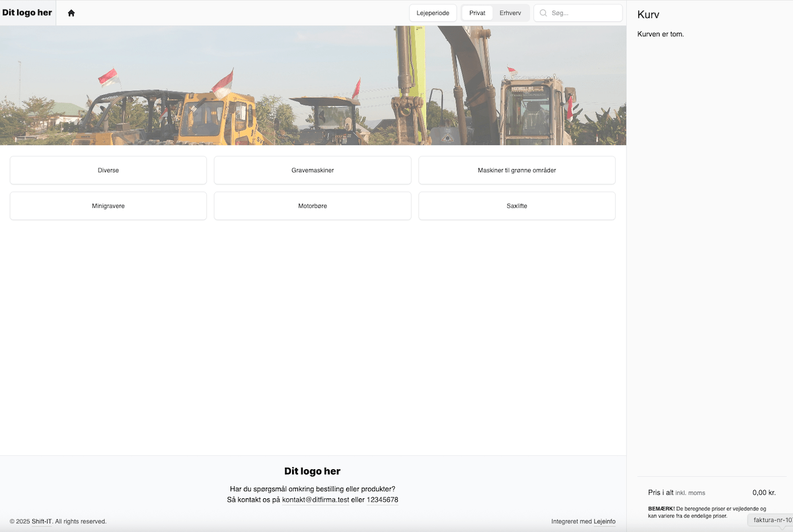Follow the Shift-IT footer link
This screenshot has width=793, height=532.
click(x=42, y=521)
